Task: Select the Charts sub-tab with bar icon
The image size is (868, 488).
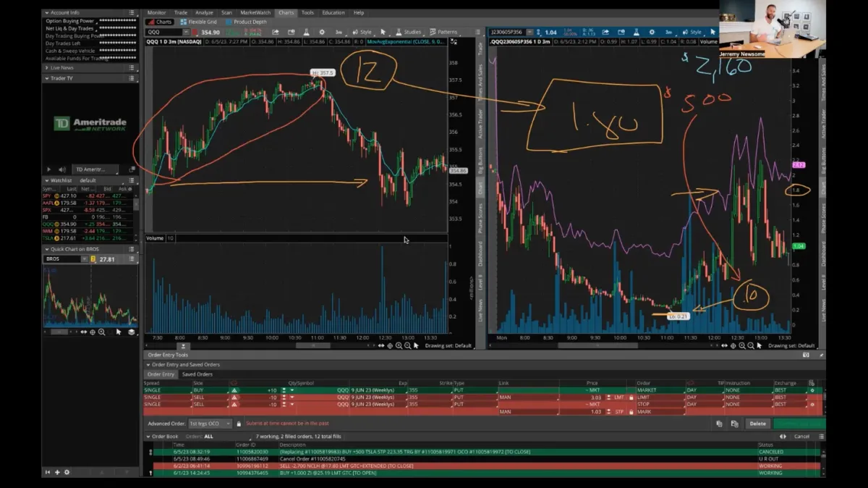Action: click(161, 22)
